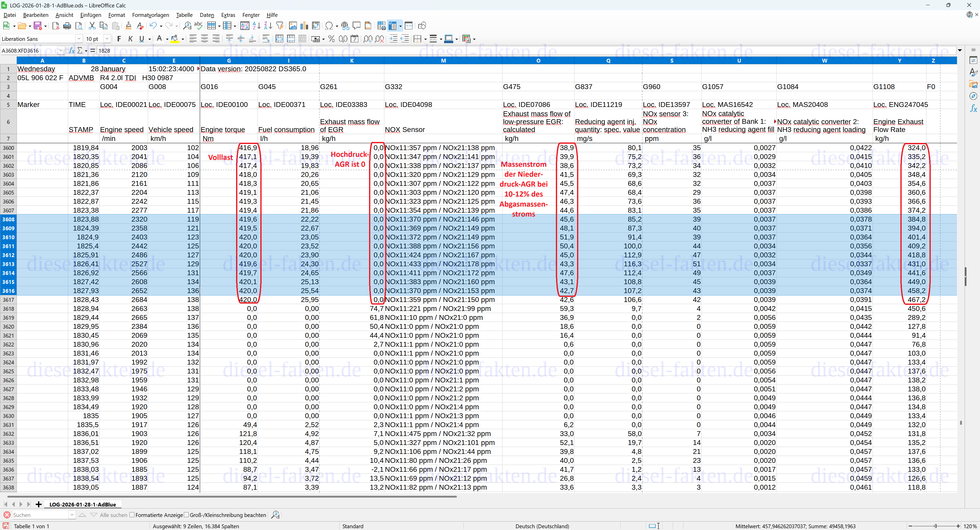Insert a chart using the chart icon

[304, 26]
